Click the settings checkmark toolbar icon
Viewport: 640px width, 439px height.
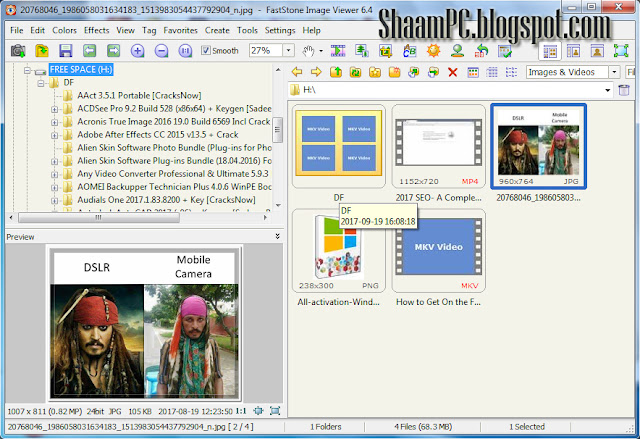[505, 51]
